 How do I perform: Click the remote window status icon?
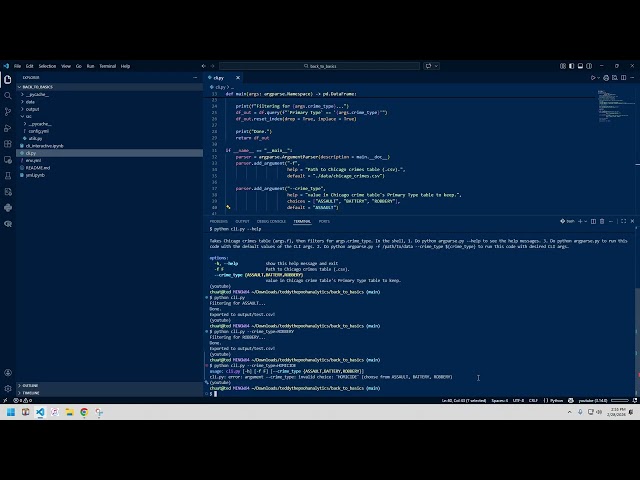[5, 400]
